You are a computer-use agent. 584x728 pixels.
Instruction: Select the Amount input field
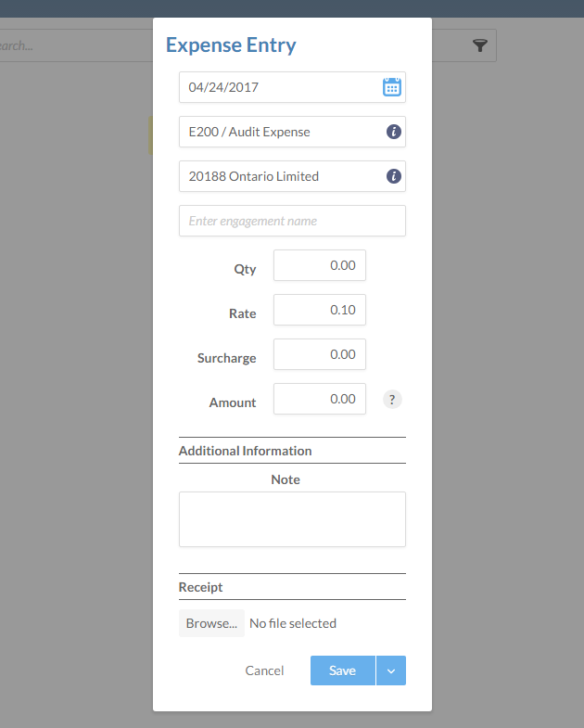point(320,399)
